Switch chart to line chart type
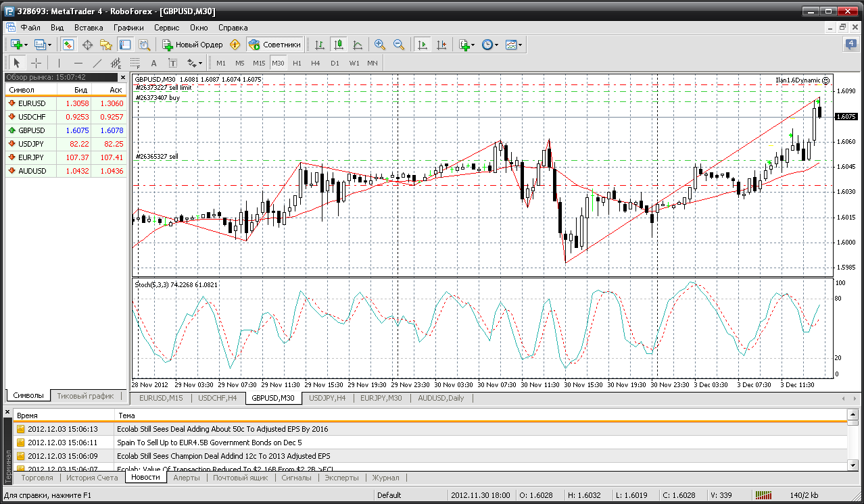Image resolution: width=864 pixels, height=504 pixels. coord(358,45)
